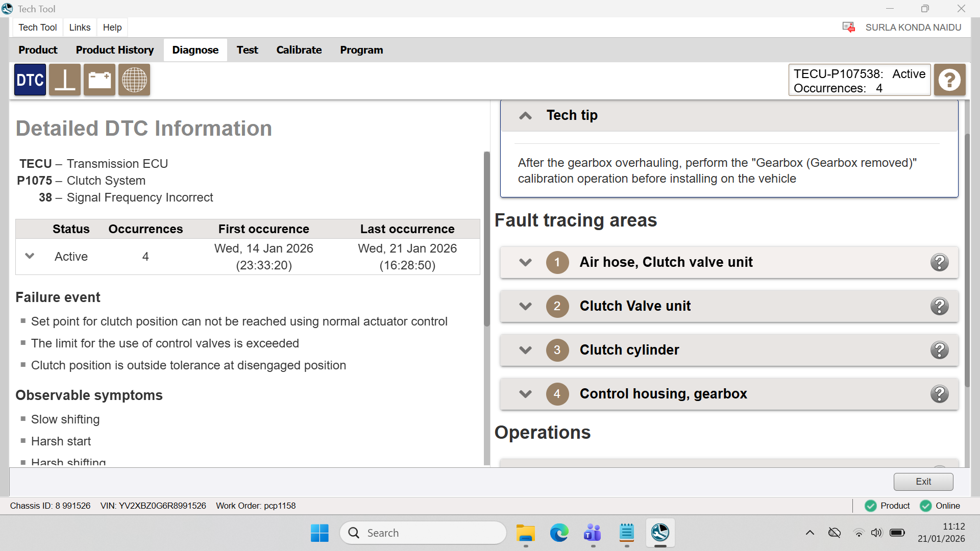Image resolution: width=980 pixels, height=551 pixels.
Task: Launch Microsoft Edge from the taskbar
Action: point(559,533)
